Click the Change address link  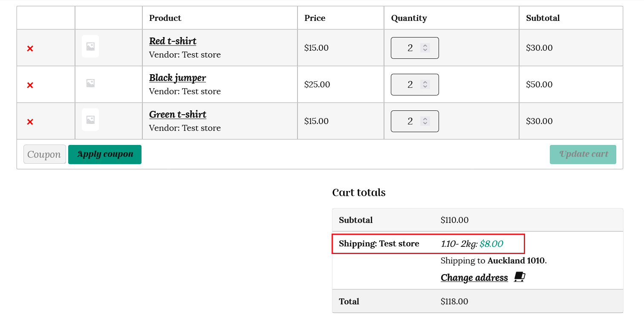click(x=474, y=278)
